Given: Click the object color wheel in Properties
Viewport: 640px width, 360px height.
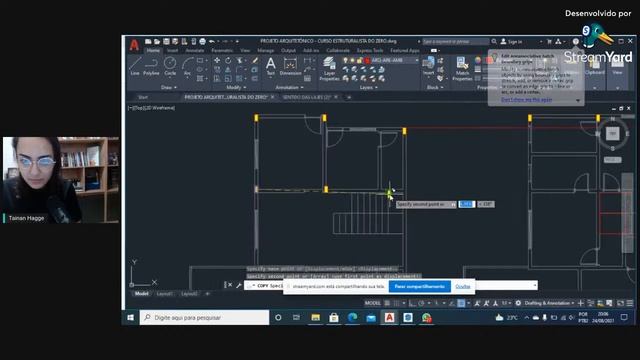Looking at the screenshot, I should pos(478,60).
